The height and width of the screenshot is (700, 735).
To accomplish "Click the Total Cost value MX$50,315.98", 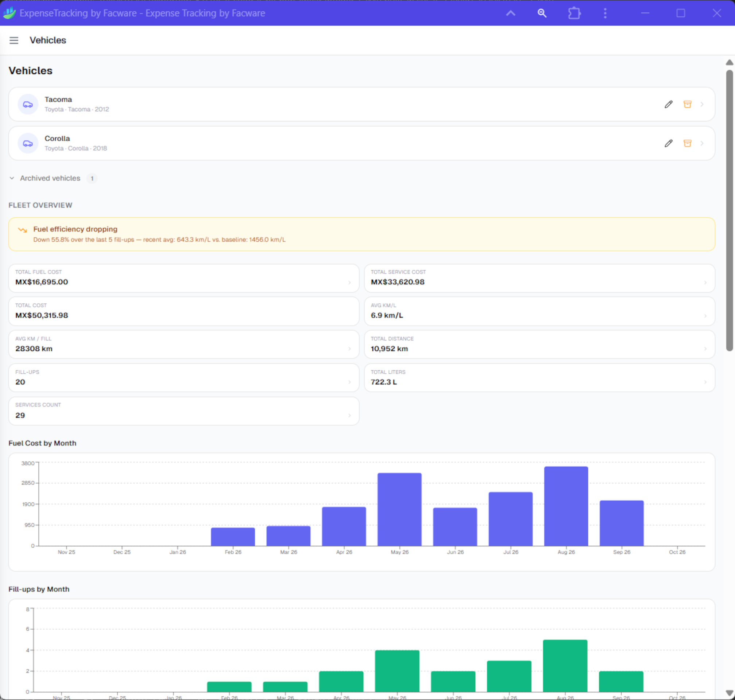I will tap(42, 315).
